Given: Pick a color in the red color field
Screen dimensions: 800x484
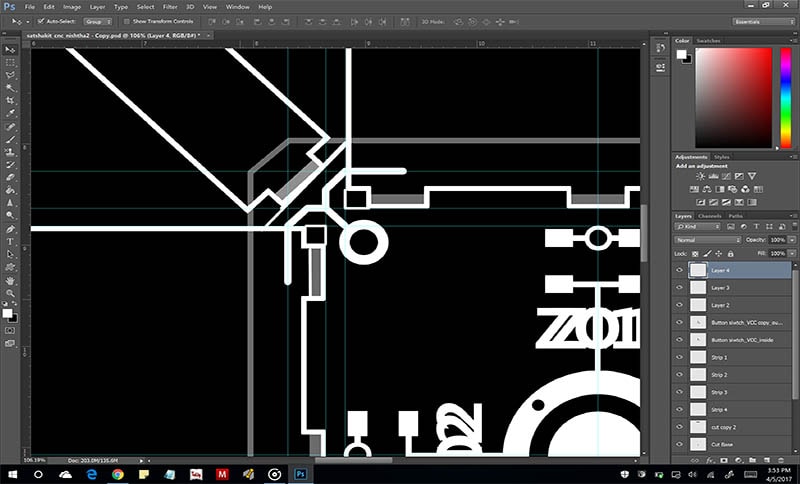Looking at the screenshot, I should click(734, 98).
